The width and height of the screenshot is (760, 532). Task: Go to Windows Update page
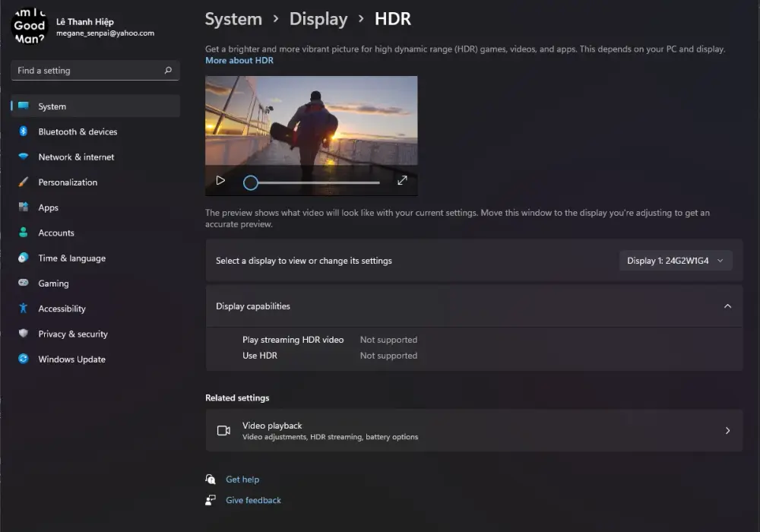[95, 359]
